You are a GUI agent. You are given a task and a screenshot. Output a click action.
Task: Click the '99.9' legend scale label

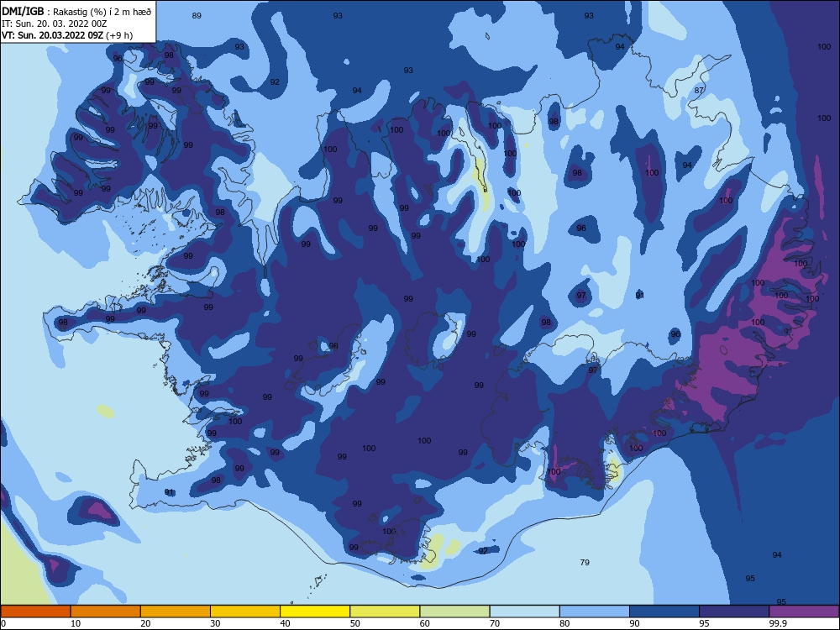coord(778,623)
